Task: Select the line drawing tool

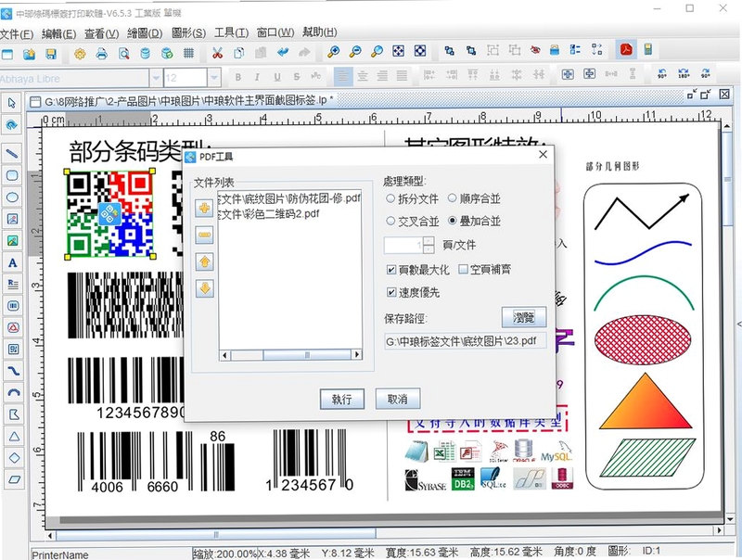Action: pyautogui.click(x=12, y=153)
